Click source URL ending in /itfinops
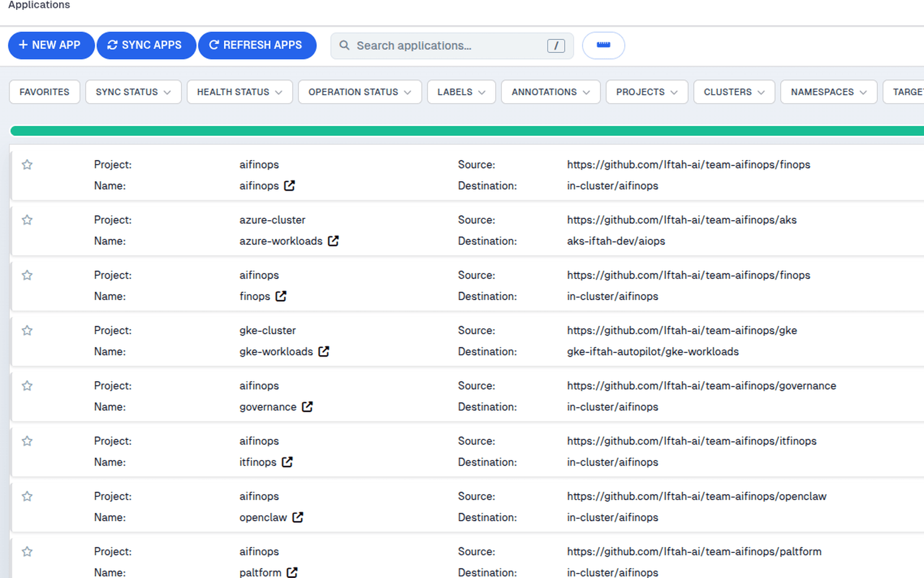 click(x=692, y=441)
